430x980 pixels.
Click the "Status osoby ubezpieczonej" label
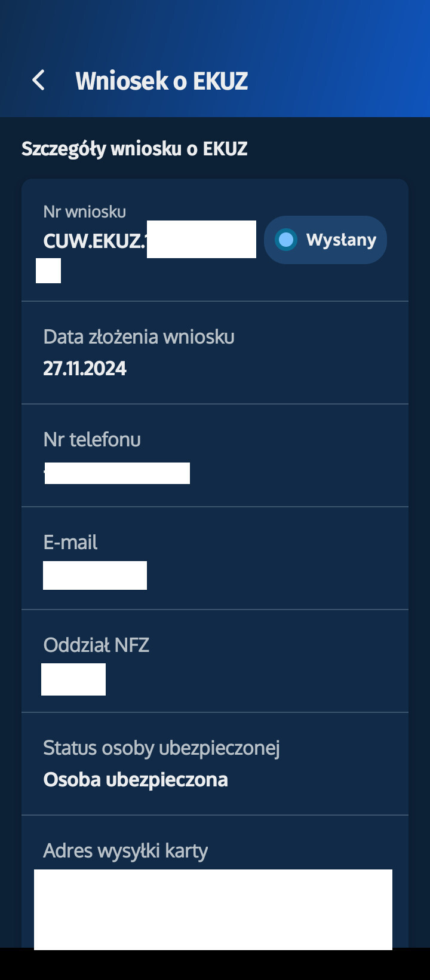(161, 748)
